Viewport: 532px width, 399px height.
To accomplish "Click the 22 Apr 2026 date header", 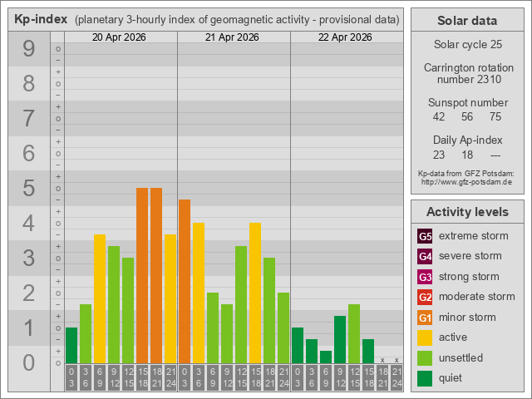I will coord(347,37).
